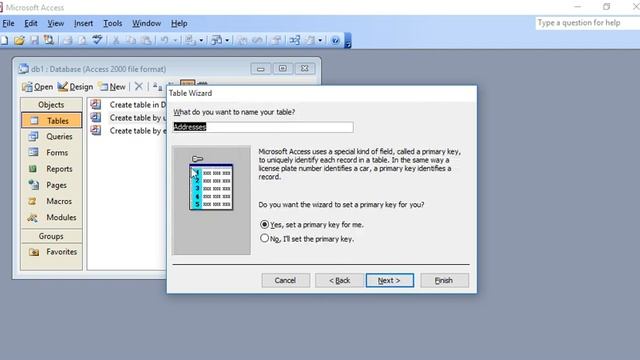Open the Analyze dropdown arrow
This screenshot has width=640, height=360.
[x=227, y=40]
